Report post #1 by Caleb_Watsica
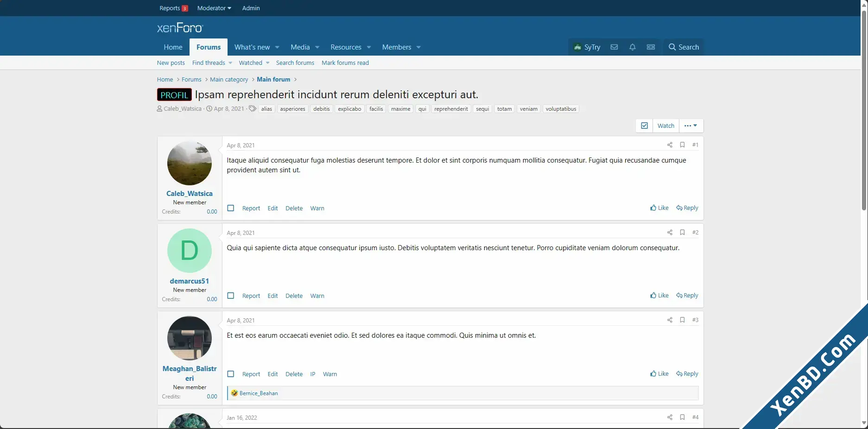 coord(251,208)
